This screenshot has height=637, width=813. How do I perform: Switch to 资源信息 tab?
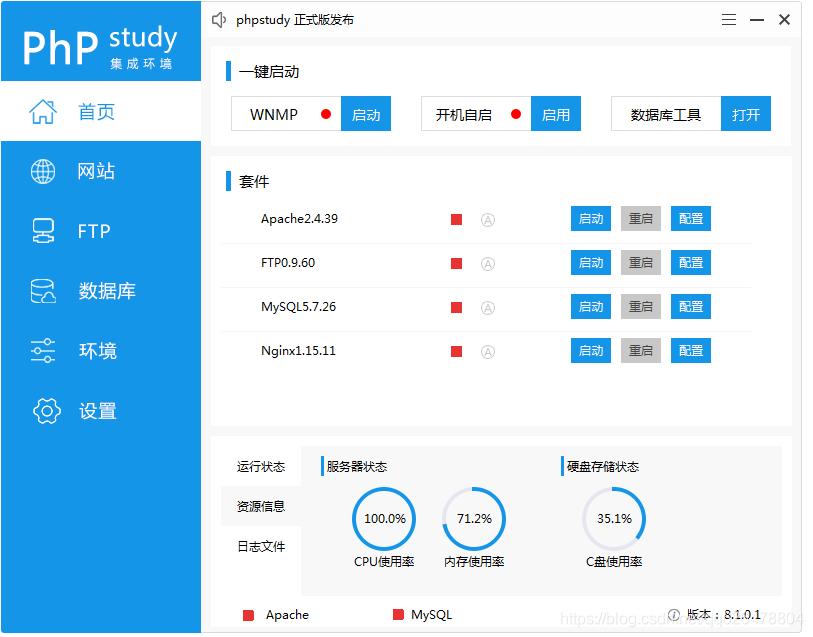(261, 507)
